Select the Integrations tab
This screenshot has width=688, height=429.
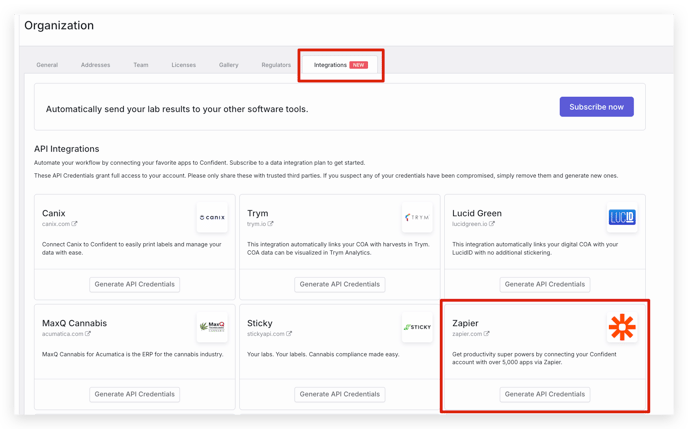coord(340,65)
